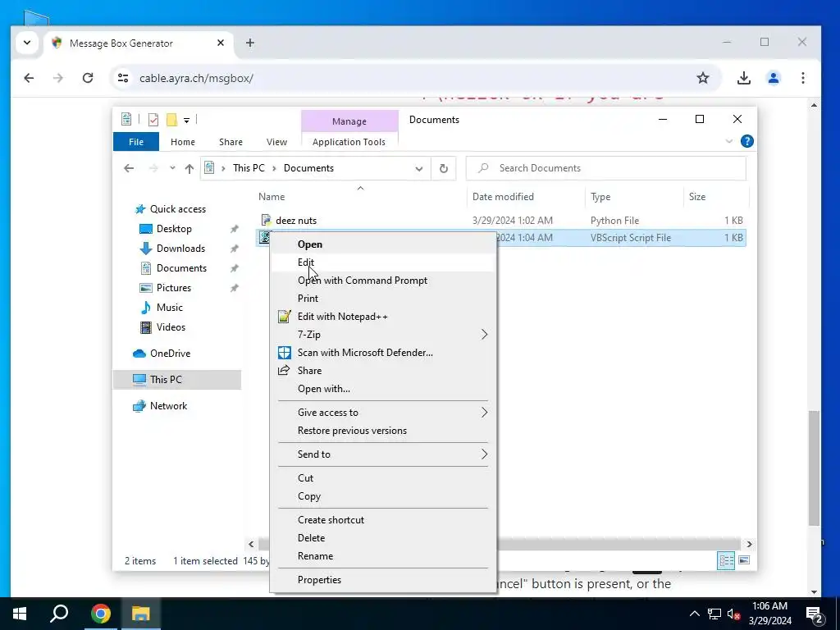The image size is (840, 630).
Task: Open the Windows Start menu
Action: [x=20, y=614]
